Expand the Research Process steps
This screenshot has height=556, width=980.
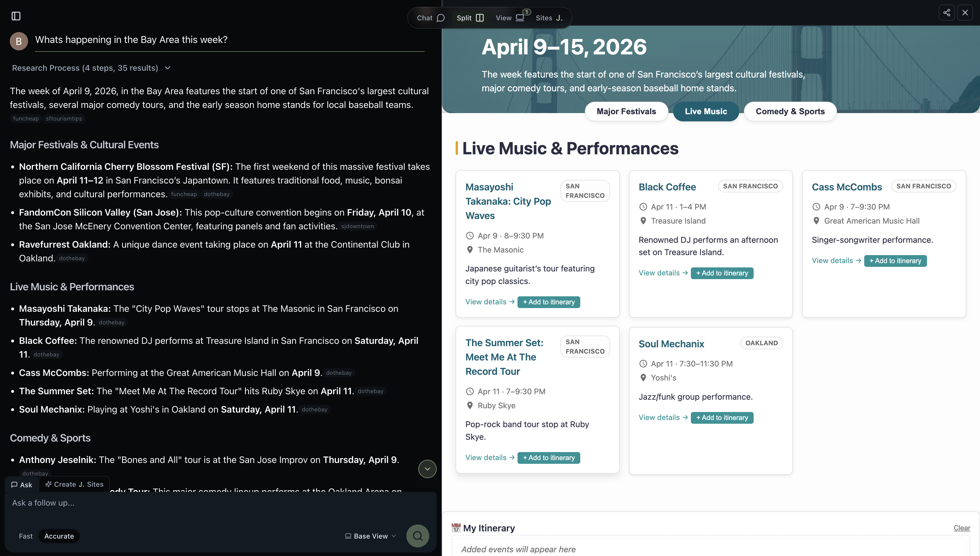point(91,68)
